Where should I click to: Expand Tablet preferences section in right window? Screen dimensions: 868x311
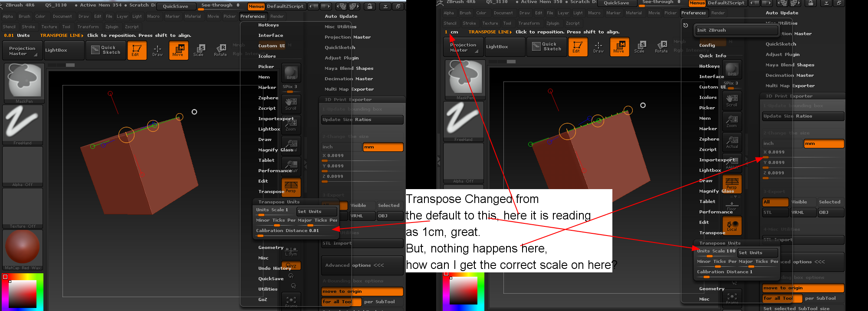pyautogui.click(x=707, y=202)
